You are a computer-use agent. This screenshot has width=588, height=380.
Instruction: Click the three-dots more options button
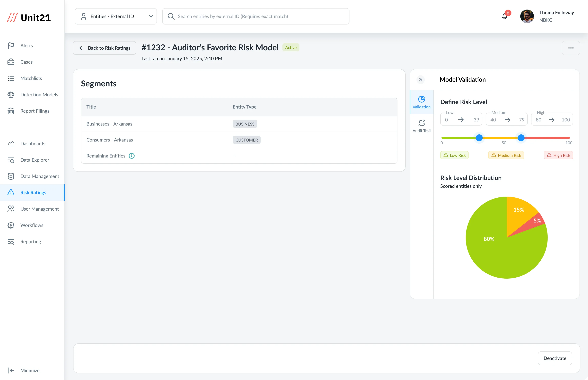tap(571, 48)
